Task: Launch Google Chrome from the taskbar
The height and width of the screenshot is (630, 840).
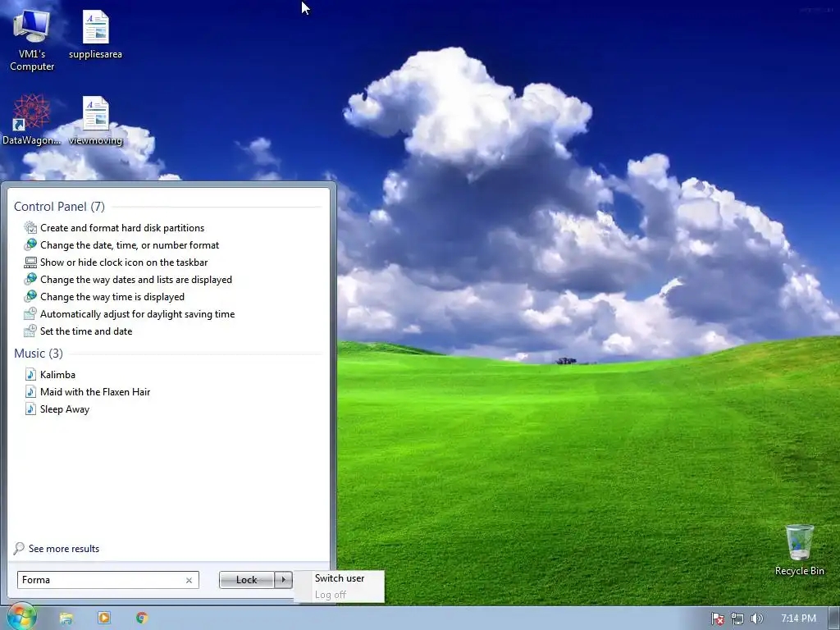Action: coord(142,618)
